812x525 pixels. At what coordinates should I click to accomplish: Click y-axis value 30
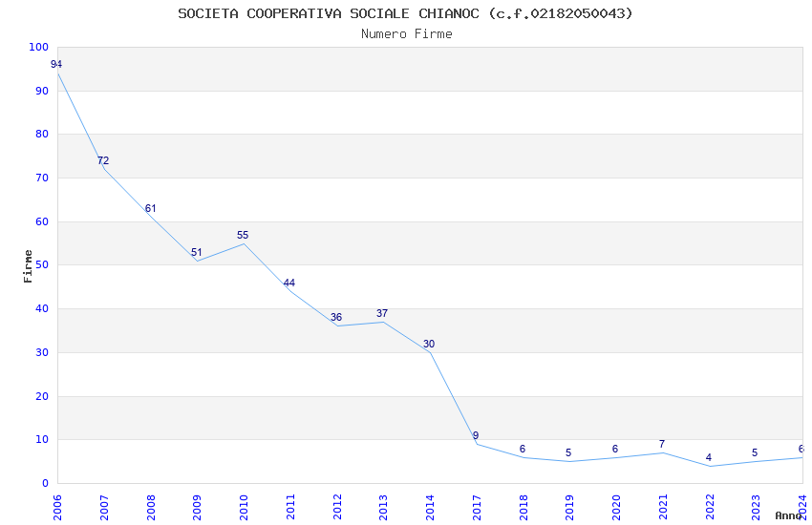tap(41, 353)
